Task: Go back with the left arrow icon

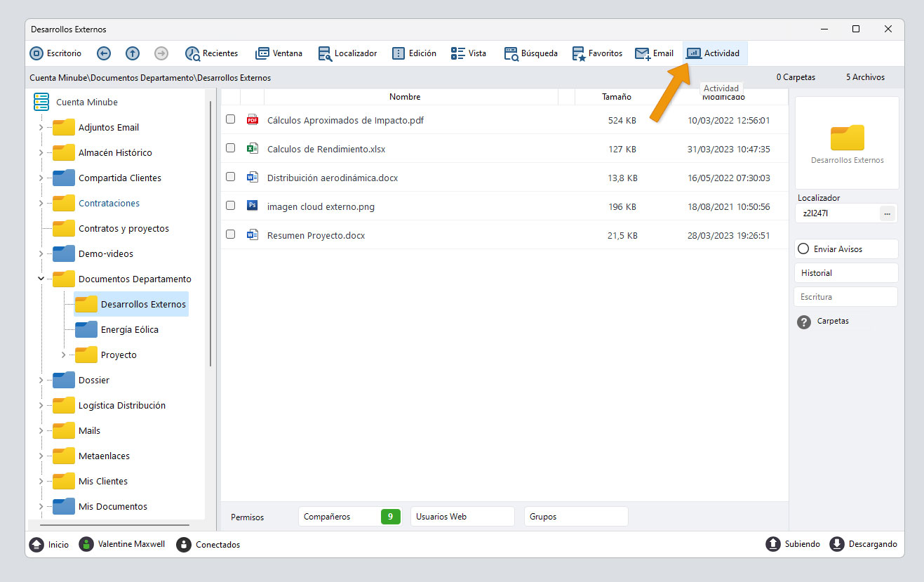Action: coord(104,53)
